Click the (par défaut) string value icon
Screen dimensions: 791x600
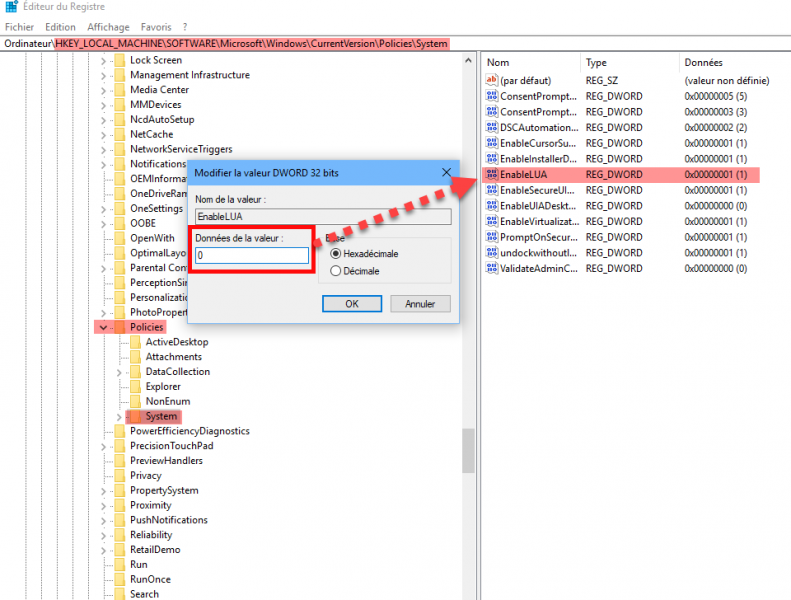[x=491, y=79]
